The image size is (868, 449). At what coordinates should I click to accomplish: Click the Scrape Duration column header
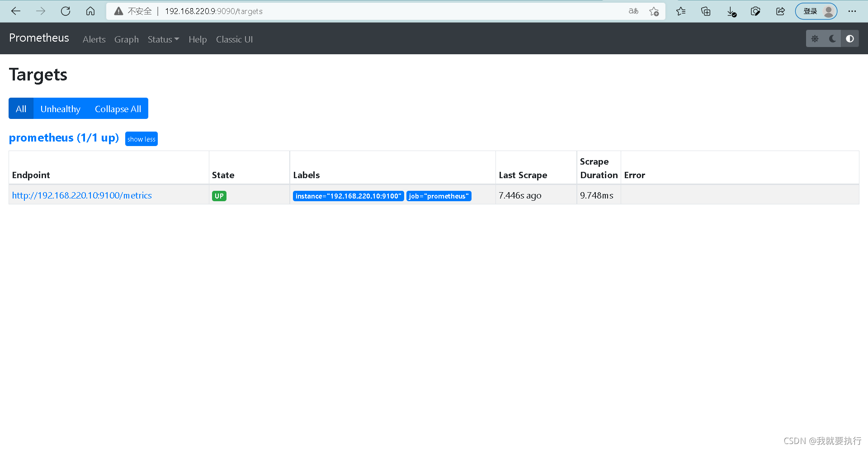point(599,168)
